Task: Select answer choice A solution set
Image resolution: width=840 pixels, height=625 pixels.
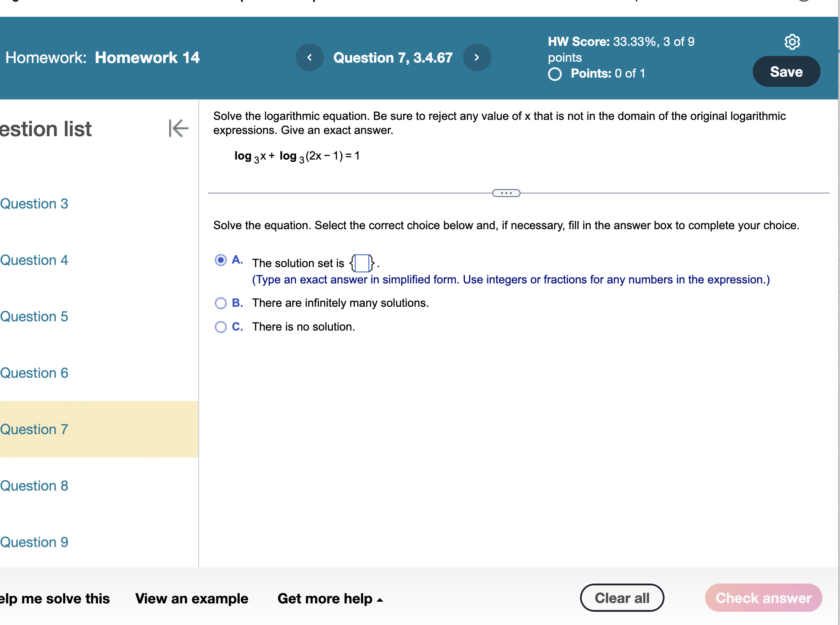Action: [x=220, y=260]
